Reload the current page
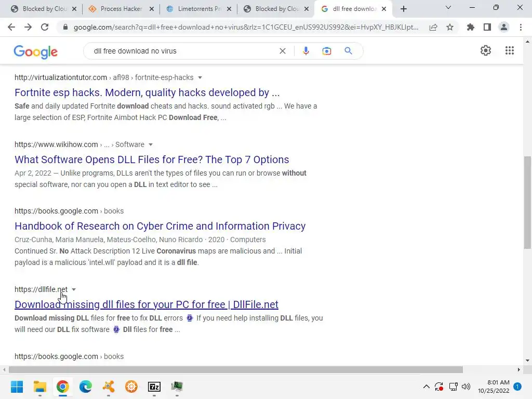This screenshot has width=532, height=399. 45,27
